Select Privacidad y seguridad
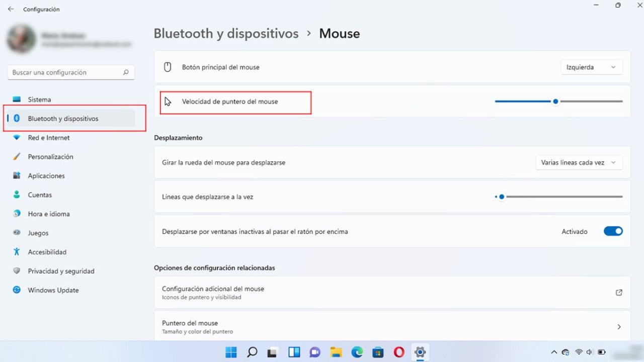Image resolution: width=644 pixels, height=362 pixels. (61, 271)
